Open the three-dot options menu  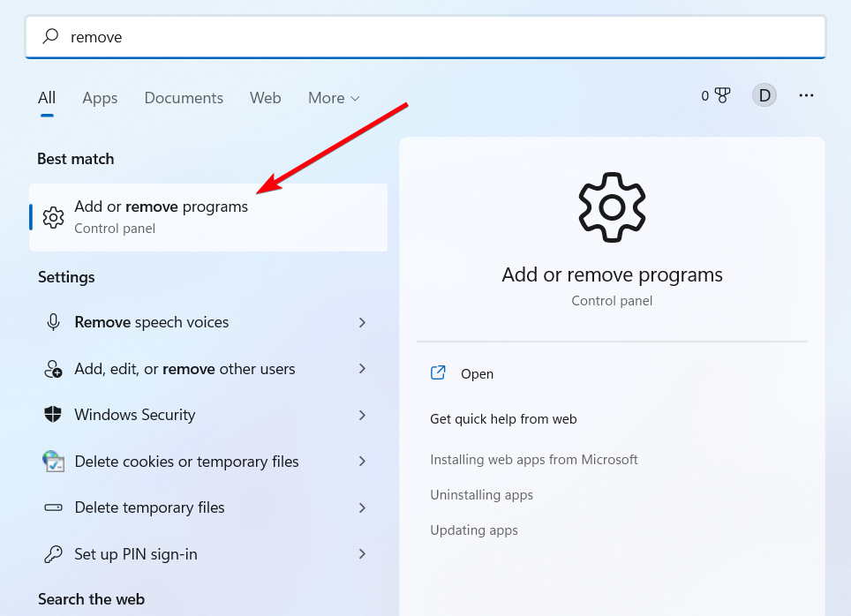pos(806,95)
